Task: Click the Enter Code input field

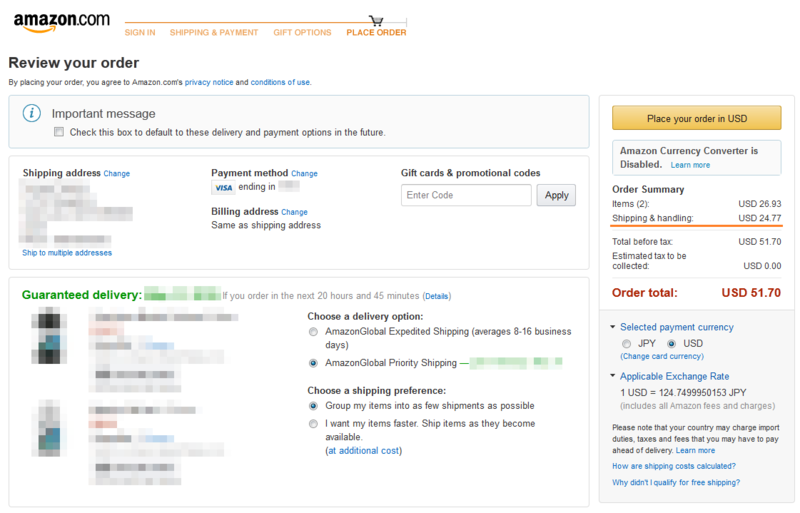Action: pos(466,195)
